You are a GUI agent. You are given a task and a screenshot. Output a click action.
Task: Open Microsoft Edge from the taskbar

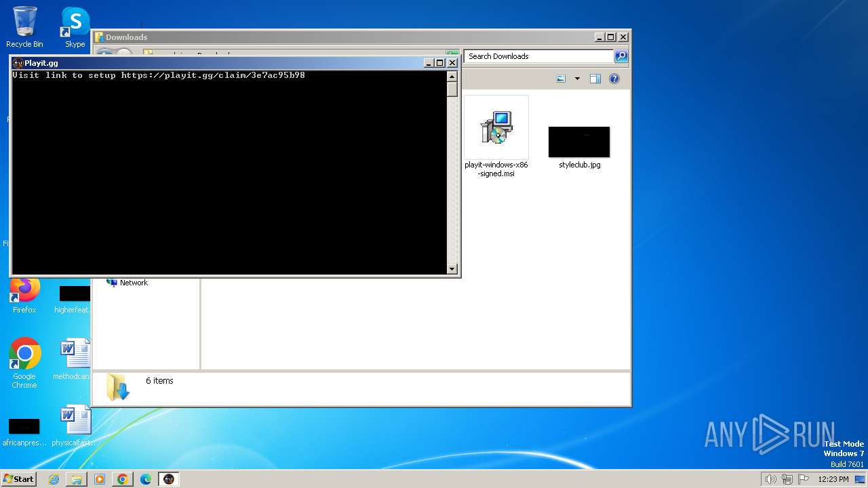146,479
